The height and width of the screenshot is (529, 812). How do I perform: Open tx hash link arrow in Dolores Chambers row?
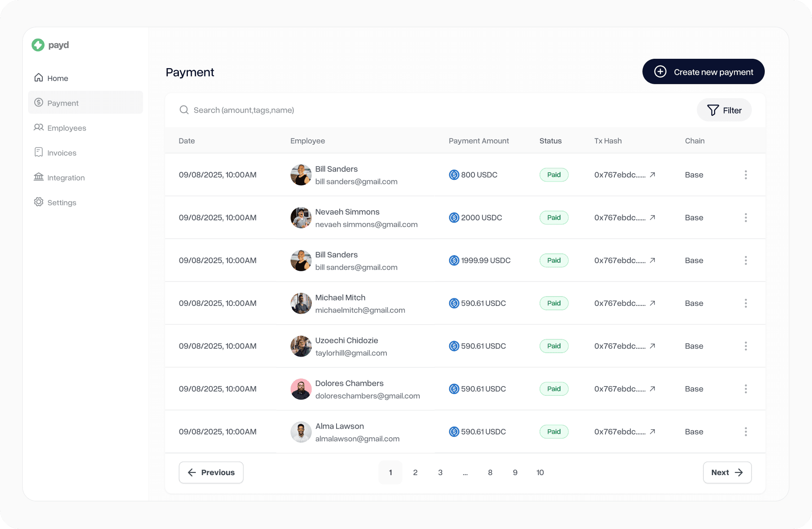653,388
